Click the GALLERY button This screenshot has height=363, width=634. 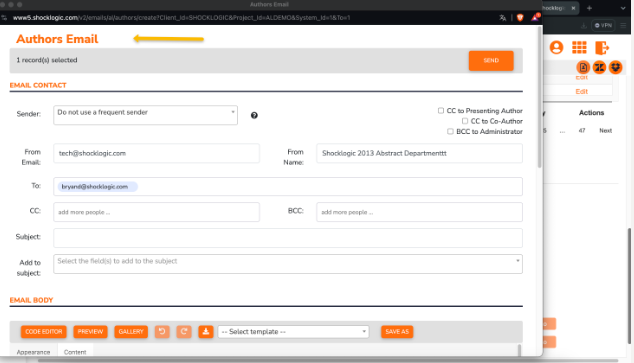[131, 331]
